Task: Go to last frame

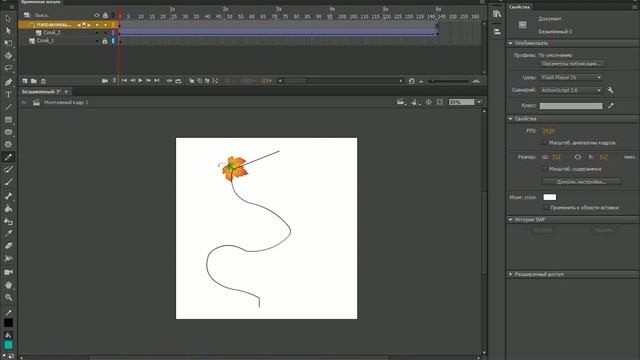Action: [157, 81]
